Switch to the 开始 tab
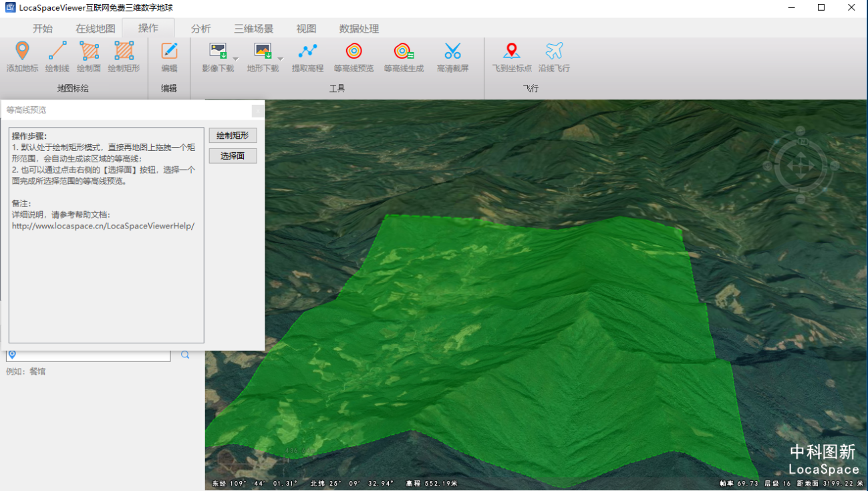This screenshot has height=491, width=868. pos(43,29)
